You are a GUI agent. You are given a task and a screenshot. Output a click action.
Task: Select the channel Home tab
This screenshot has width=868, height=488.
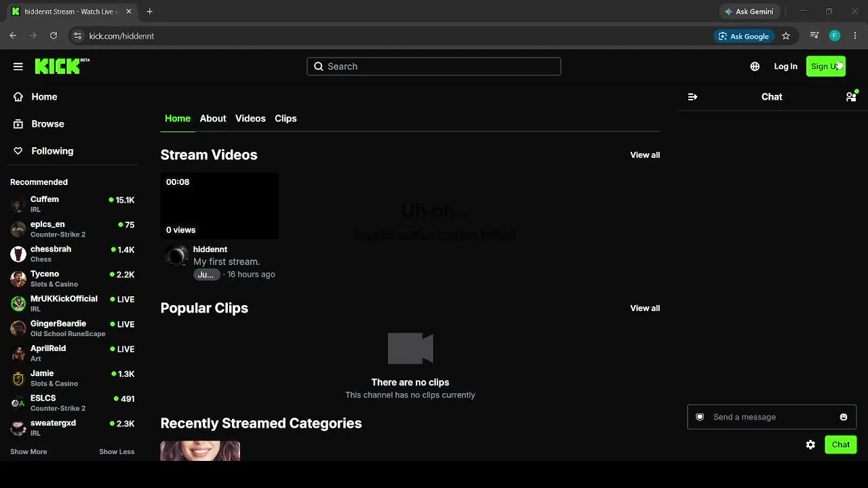178,119
